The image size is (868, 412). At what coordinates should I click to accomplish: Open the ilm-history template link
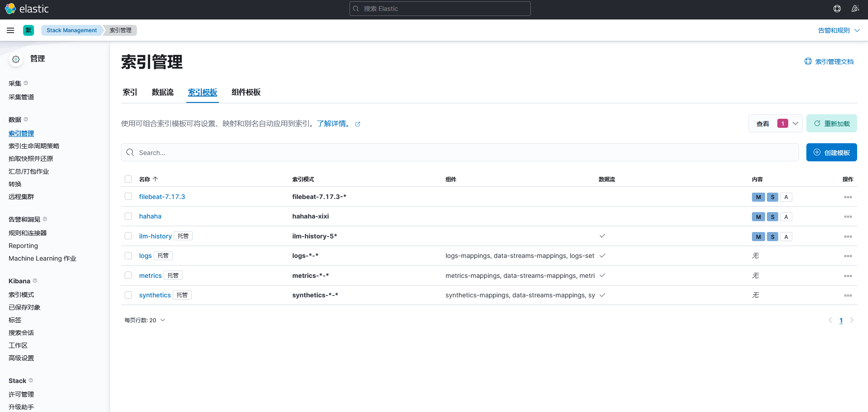click(155, 236)
